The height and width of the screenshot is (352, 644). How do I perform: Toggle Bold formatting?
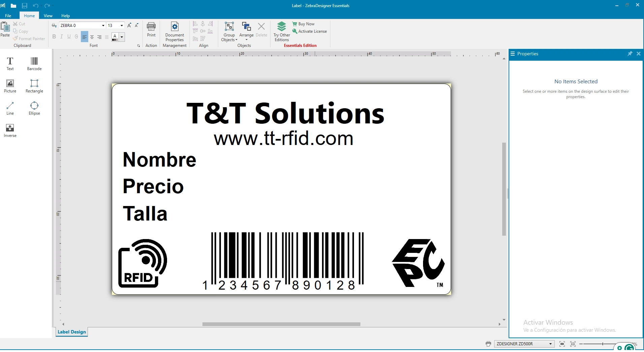pyautogui.click(x=54, y=37)
